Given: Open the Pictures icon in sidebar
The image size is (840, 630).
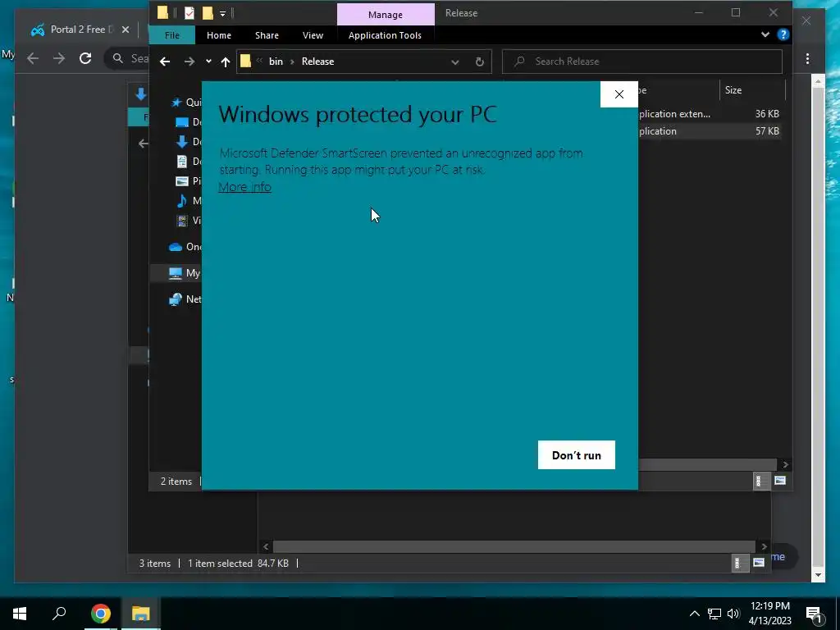Looking at the screenshot, I should (x=182, y=181).
